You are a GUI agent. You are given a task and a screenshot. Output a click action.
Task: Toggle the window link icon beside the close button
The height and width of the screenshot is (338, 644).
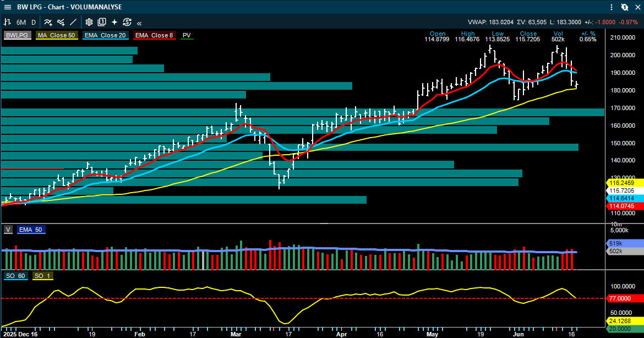(625, 7)
